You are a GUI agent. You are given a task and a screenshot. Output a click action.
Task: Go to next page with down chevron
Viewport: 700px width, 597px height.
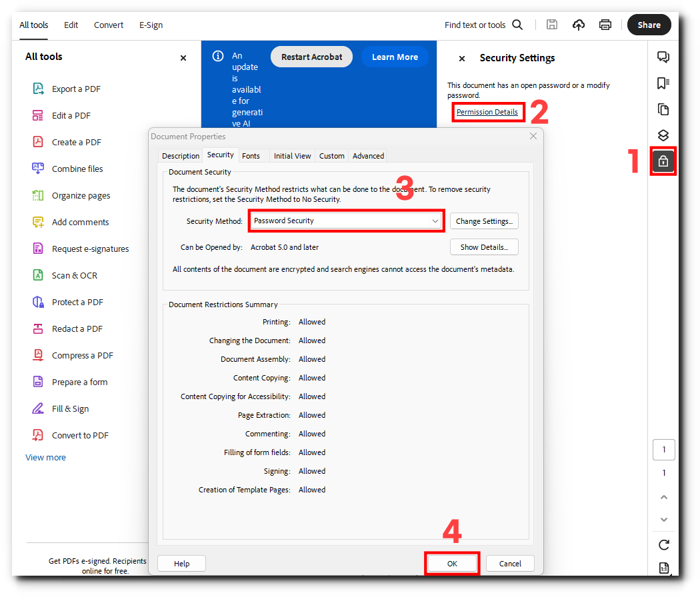[x=664, y=519]
